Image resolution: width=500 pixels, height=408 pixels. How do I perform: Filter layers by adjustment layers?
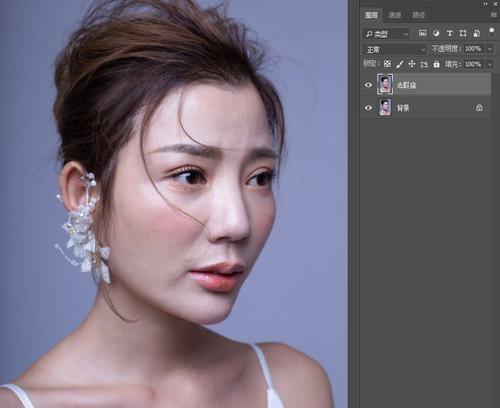tap(436, 33)
